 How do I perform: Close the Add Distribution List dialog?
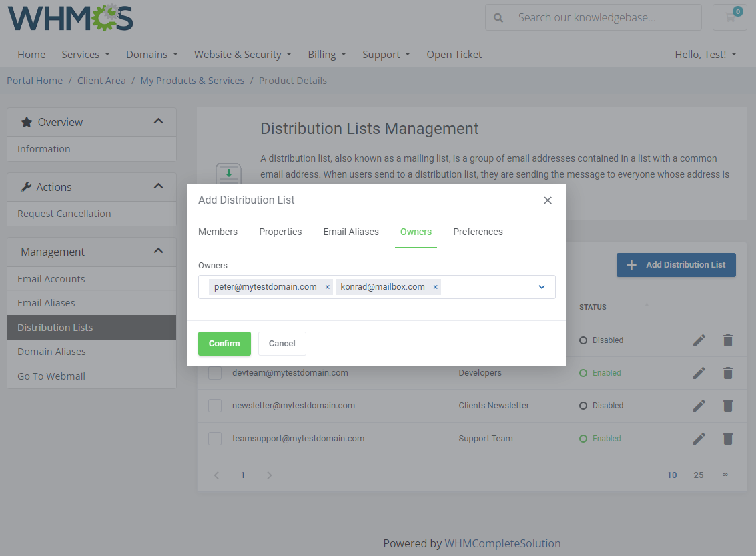[547, 200]
